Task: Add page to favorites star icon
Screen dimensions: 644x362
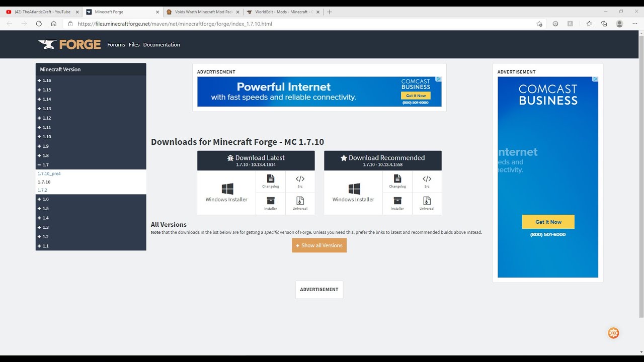Action: pyautogui.click(x=539, y=24)
